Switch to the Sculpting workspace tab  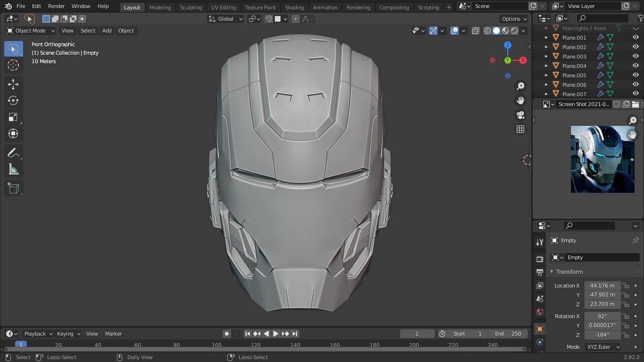pyautogui.click(x=190, y=8)
